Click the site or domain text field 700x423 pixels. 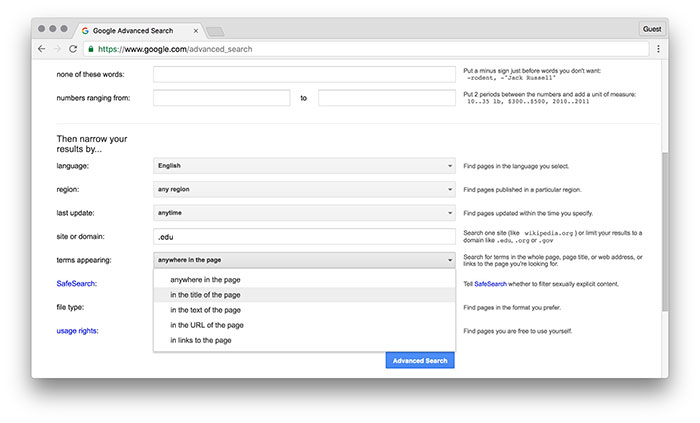tap(304, 237)
